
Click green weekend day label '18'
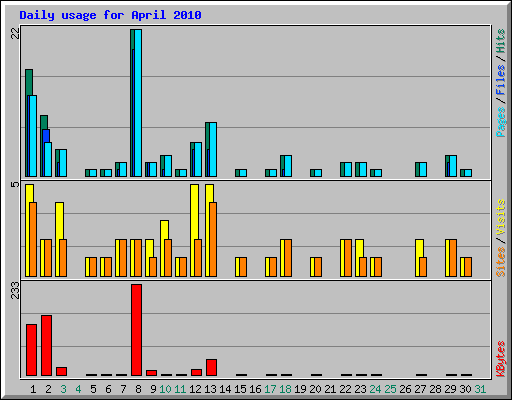(x=285, y=389)
